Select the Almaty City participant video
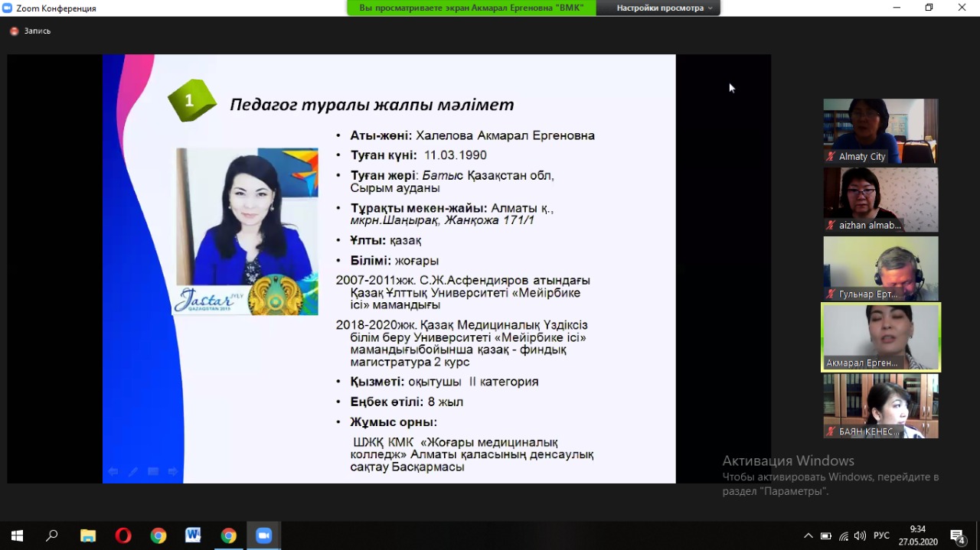 pos(880,131)
